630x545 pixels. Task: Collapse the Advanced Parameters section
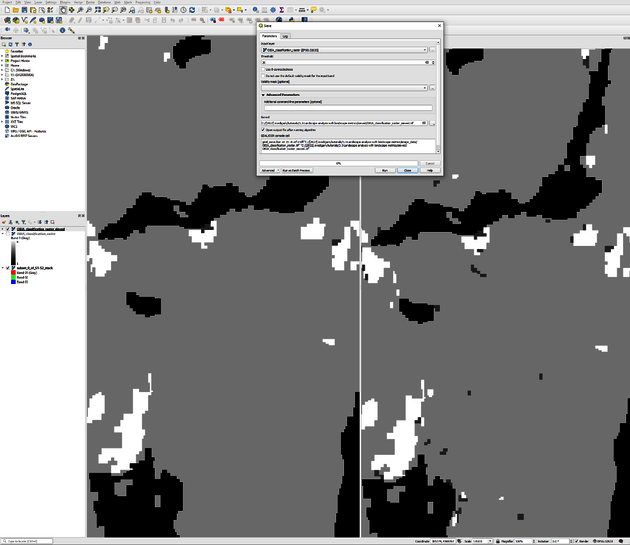point(263,95)
